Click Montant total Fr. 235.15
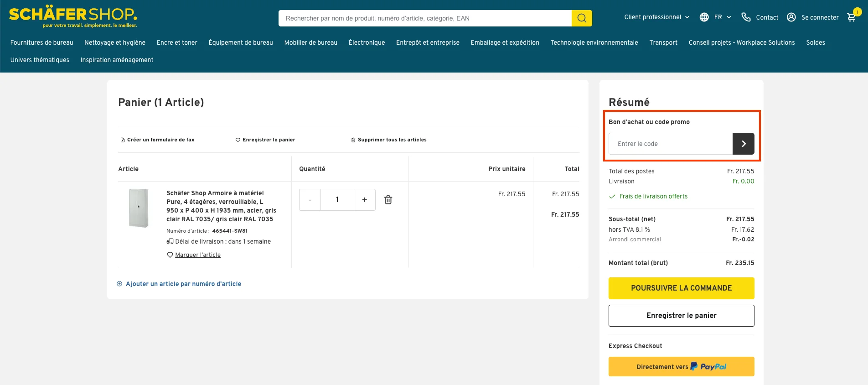Viewport: 868px width, 385px height. (740, 263)
